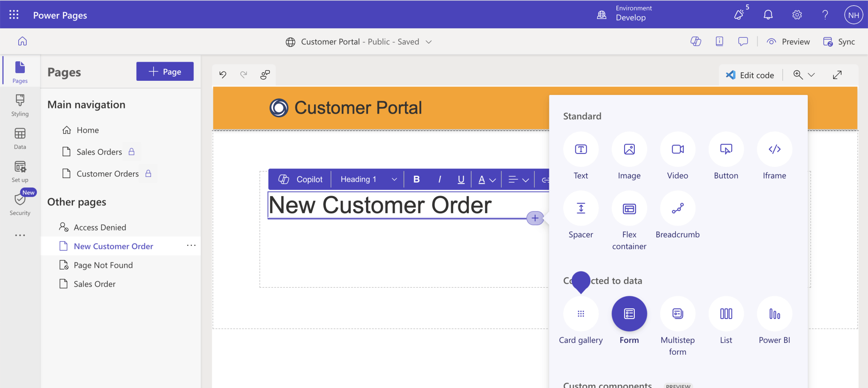Add a Power BI component

[774, 321]
